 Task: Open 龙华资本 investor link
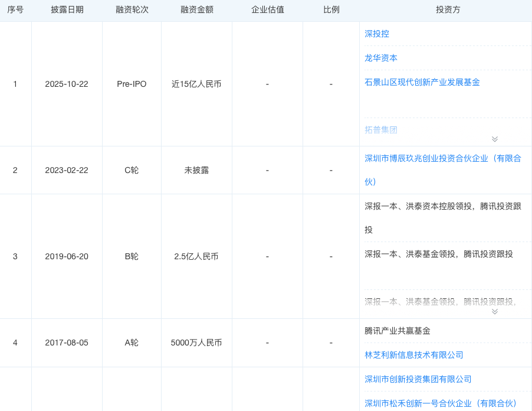point(381,58)
